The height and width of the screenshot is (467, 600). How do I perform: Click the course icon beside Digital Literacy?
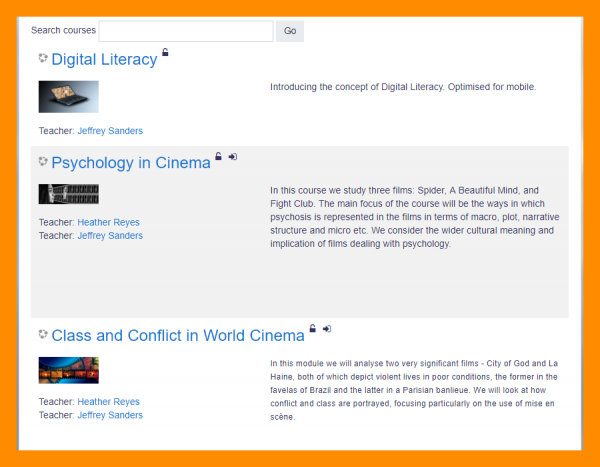click(x=43, y=59)
